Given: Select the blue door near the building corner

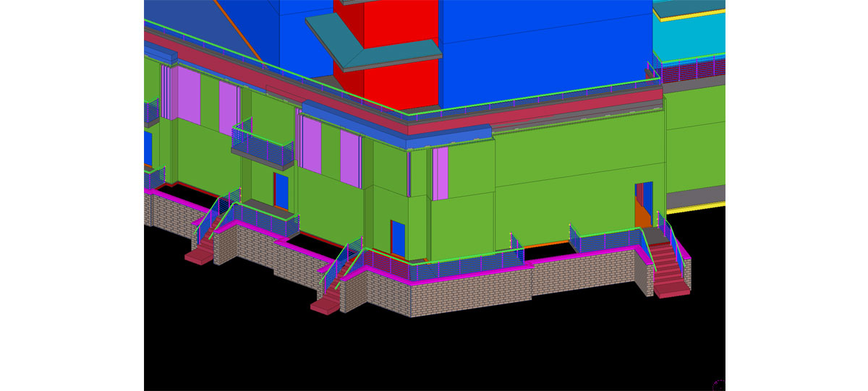Looking at the screenshot, I should (398, 237).
